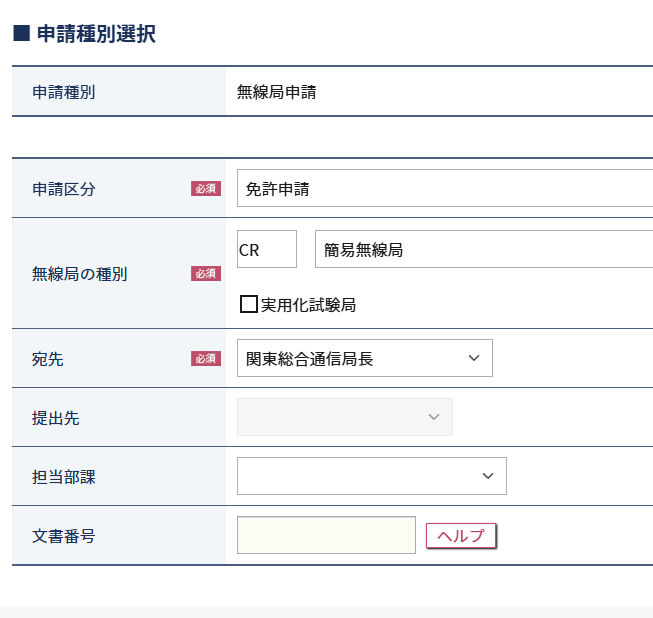The height and width of the screenshot is (618, 653).
Task: Check the 実用化試験局 checkbox
Action: (x=249, y=304)
